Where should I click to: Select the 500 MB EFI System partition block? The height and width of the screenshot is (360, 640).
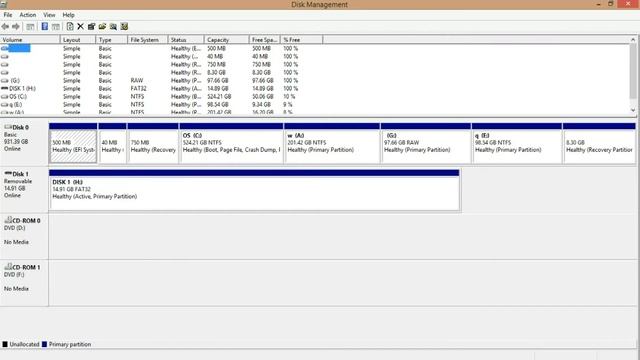[73, 143]
